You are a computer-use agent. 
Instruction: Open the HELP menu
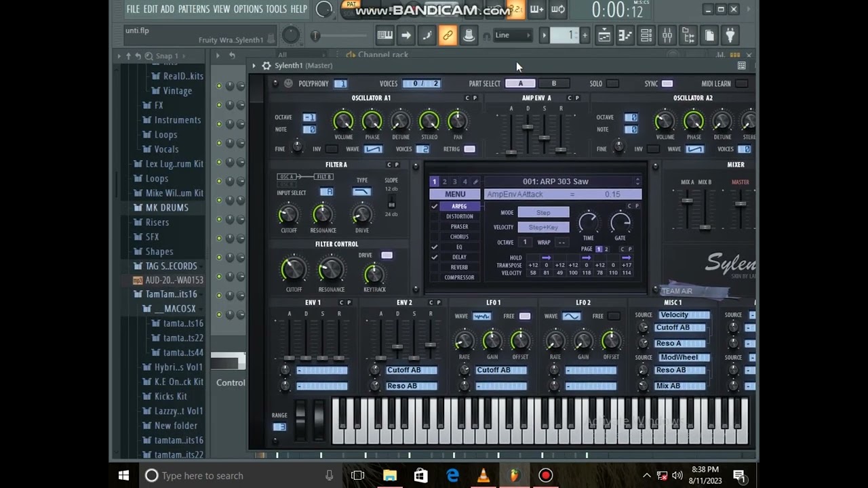(x=299, y=9)
